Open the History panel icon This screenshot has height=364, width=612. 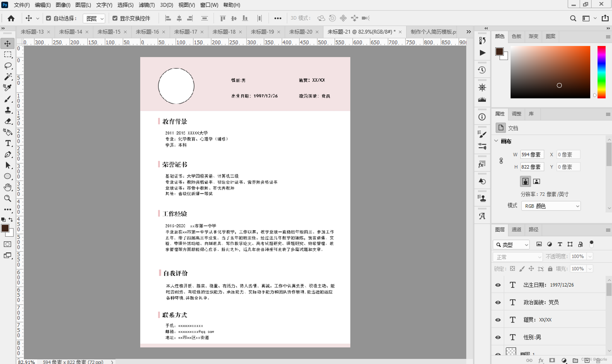(482, 70)
